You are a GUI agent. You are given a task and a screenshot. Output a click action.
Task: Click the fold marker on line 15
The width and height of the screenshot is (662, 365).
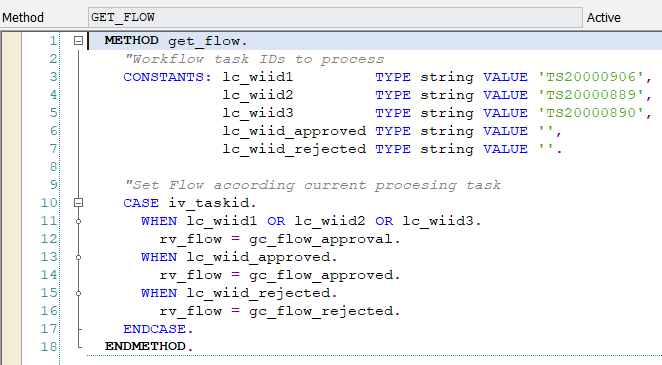click(x=79, y=293)
